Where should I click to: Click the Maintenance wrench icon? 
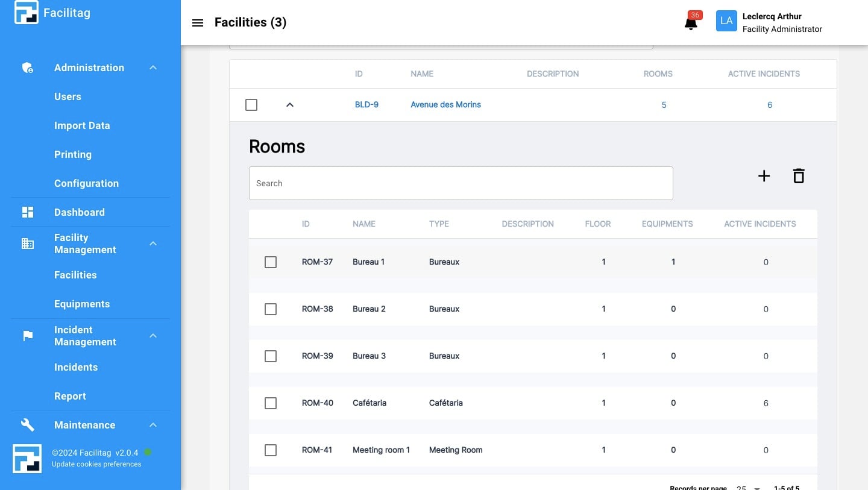click(x=27, y=424)
